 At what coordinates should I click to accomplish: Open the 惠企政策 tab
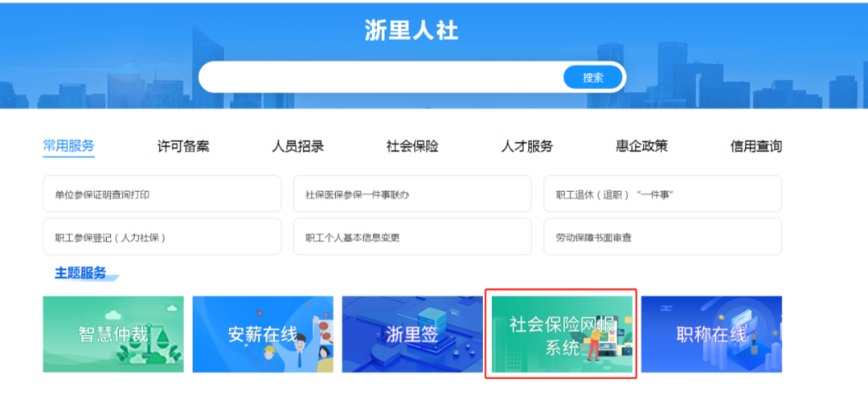[x=641, y=147]
